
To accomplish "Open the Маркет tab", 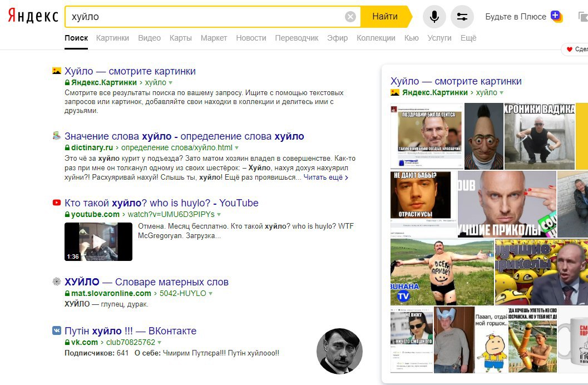I will 214,38.
